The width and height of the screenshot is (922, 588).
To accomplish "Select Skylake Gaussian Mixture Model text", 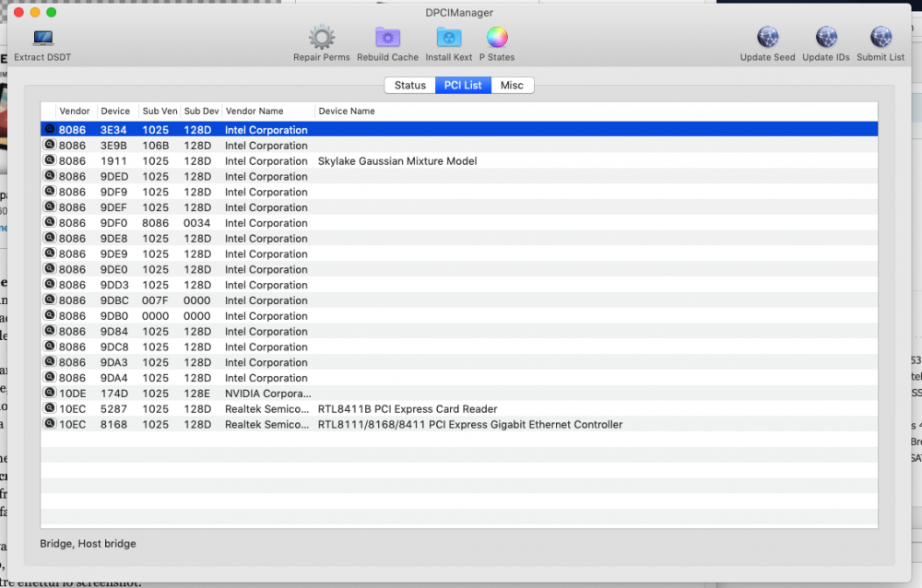I will click(397, 161).
